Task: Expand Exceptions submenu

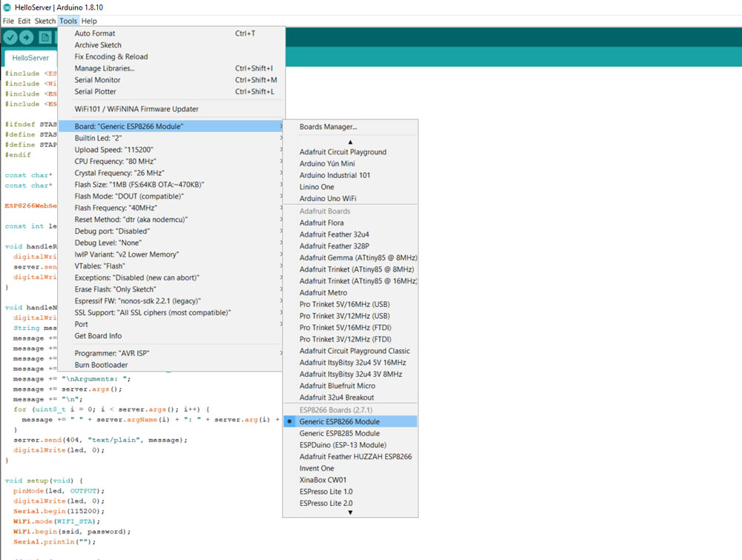Action: click(171, 277)
